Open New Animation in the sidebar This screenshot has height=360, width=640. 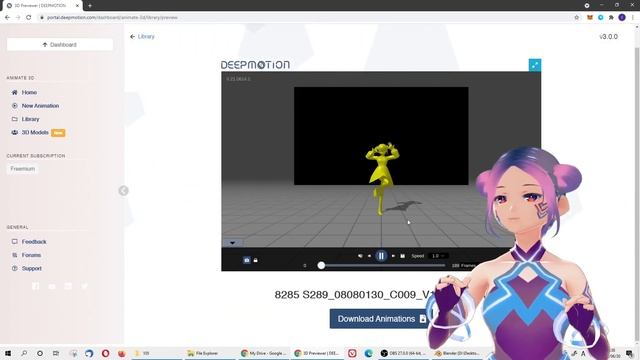click(40, 106)
